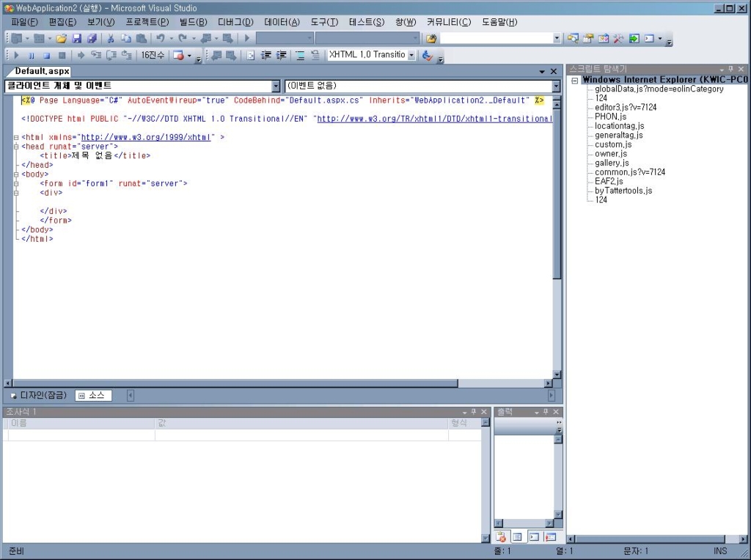The image size is (751, 560).
Task: Toggle hexadecimal display 16진수 button
Action: 153,55
